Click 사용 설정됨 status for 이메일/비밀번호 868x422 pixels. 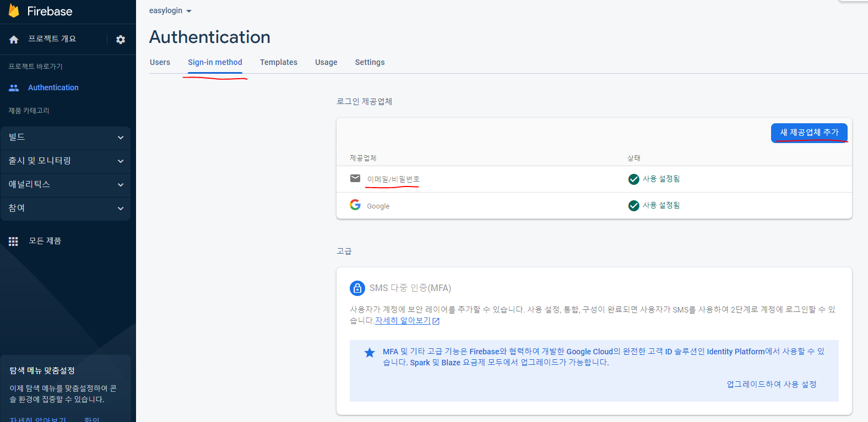(x=661, y=179)
